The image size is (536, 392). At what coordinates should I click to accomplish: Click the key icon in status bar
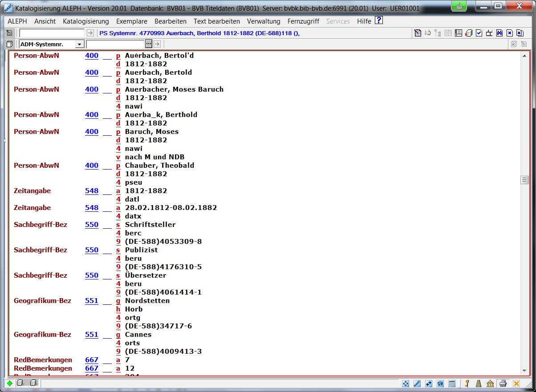pos(467,384)
